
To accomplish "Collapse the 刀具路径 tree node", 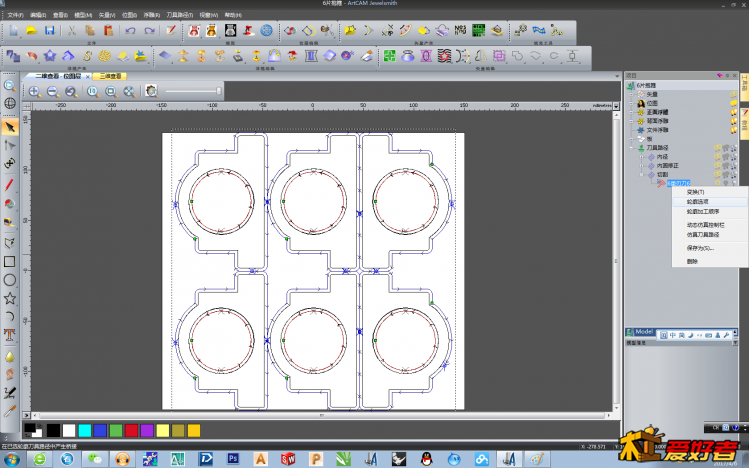I will [631, 148].
